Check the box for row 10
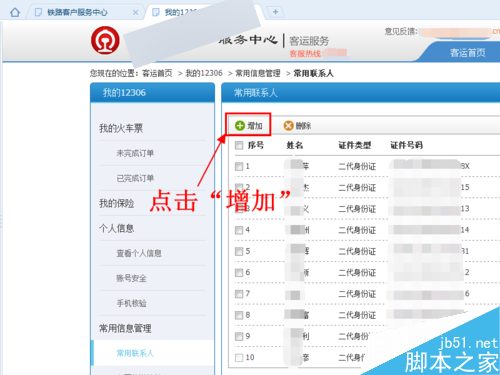The image size is (500, 375). pyautogui.click(x=239, y=358)
